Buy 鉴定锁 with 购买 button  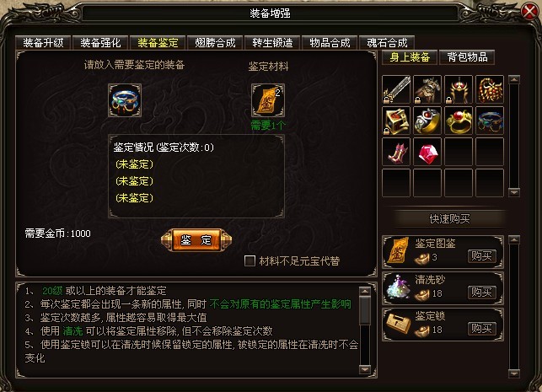click(x=481, y=329)
